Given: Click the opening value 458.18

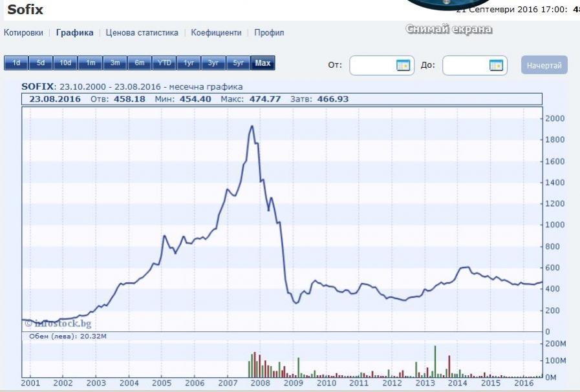Looking at the screenshot, I should (129, 99).
